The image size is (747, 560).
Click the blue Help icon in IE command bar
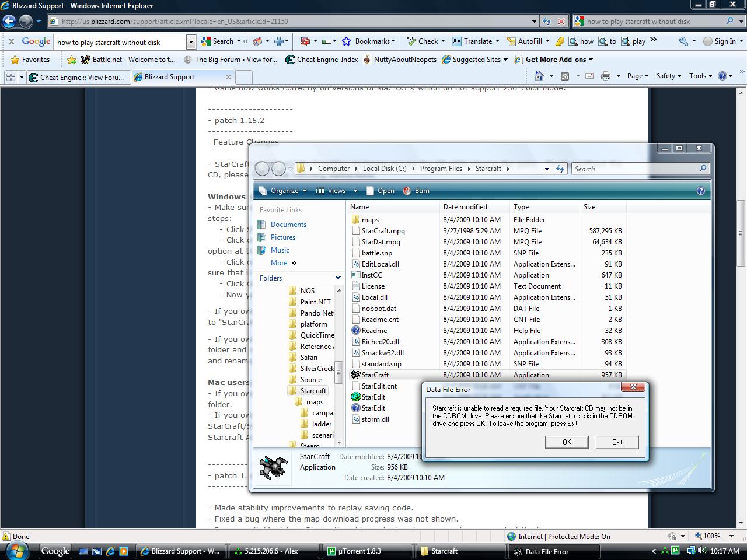click(722, 76)
